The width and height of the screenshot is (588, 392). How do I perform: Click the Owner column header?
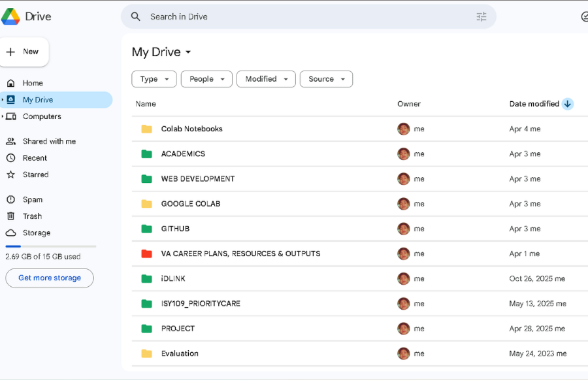point(409,104)
